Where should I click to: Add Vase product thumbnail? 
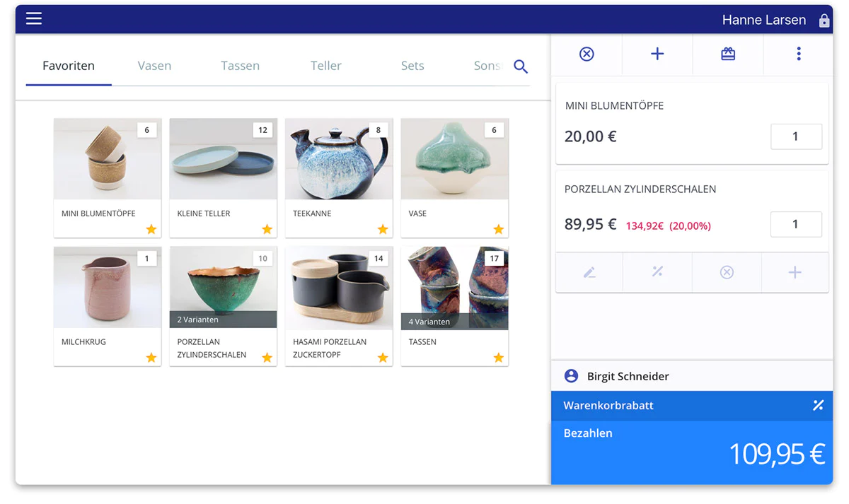tap(454, 159)
